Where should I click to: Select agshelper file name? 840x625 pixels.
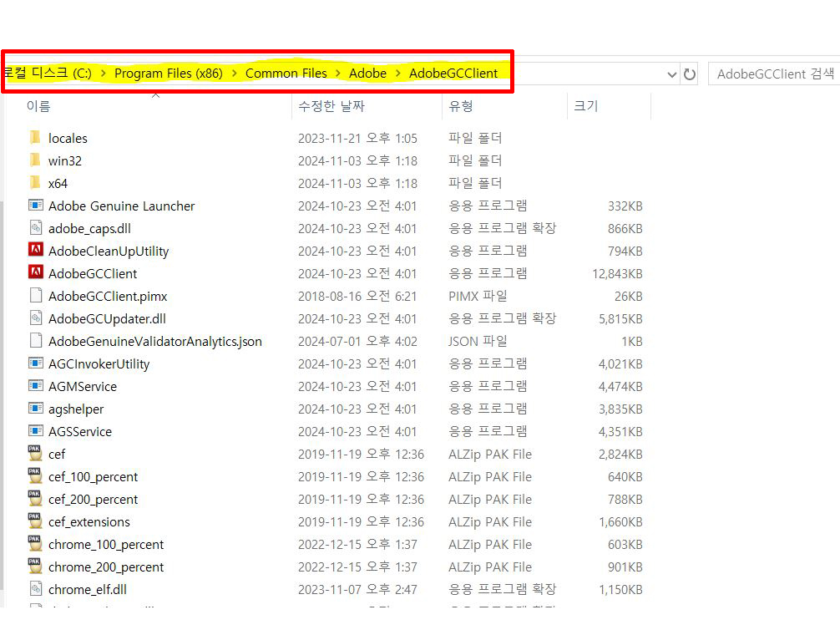(x=76, y=409)
